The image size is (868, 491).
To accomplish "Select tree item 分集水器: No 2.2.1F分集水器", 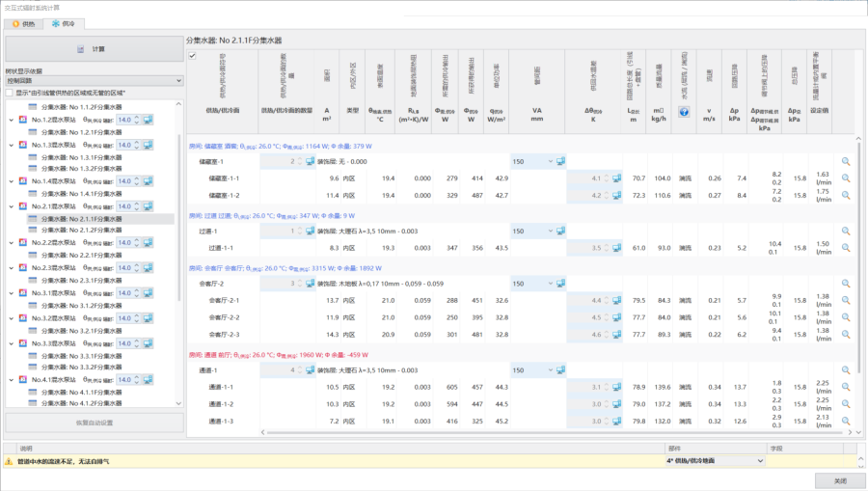I will point(81,256).
